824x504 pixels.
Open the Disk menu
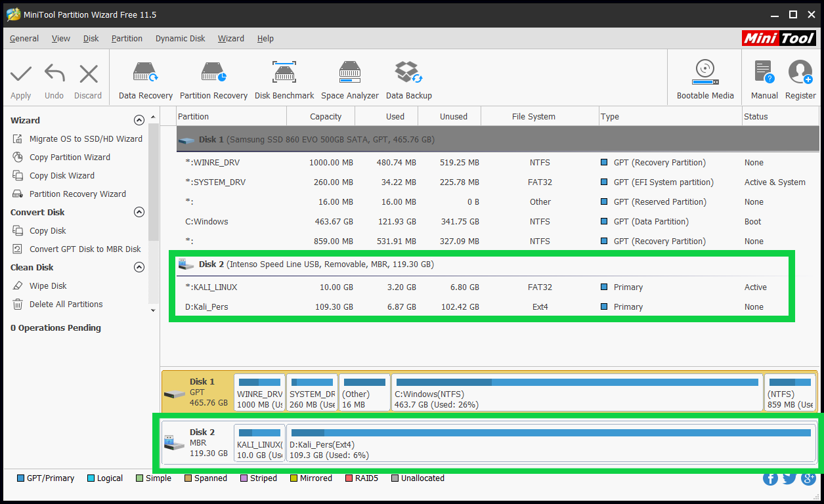click(x=91, y=38)
